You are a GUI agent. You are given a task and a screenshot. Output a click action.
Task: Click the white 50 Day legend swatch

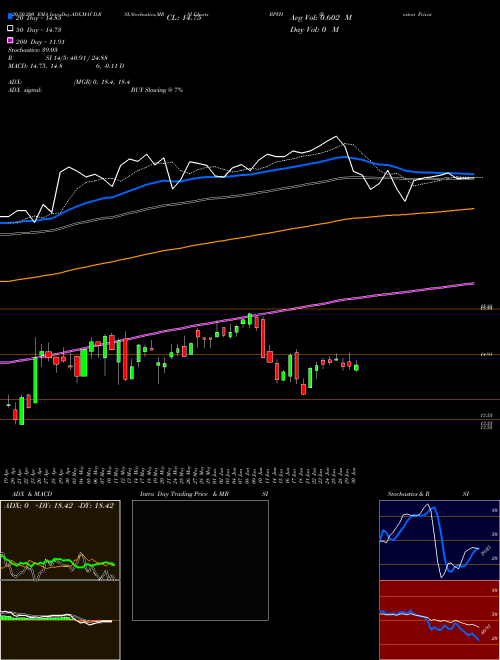10,29
